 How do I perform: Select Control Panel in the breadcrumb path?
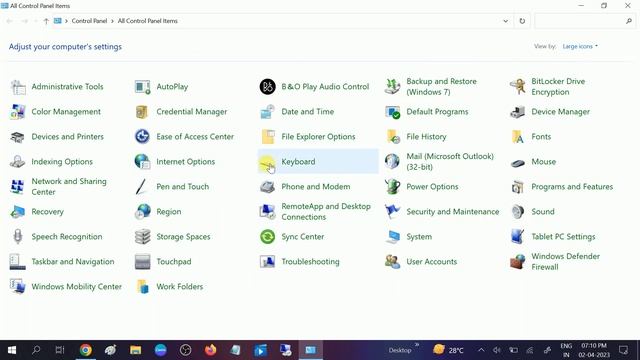click(x=89, y=21)
